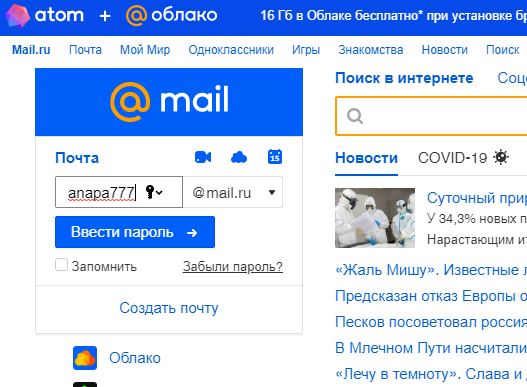Open Мой Мир in the top navigation
527x387 pixels.
click(145, 50)
